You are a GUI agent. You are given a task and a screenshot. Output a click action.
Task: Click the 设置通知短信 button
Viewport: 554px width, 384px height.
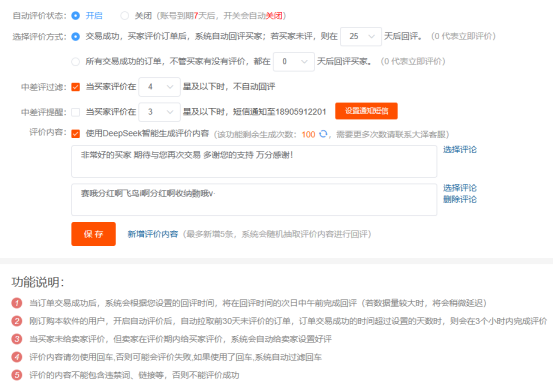click(x=366, y=111)
